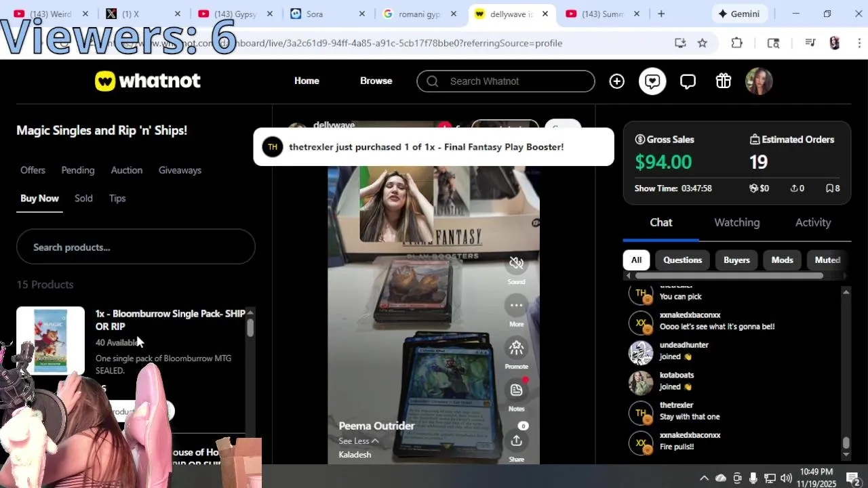This screenshot has width=868, height=488.
Task: Click the Gross Sales dollar icon
Action: 639,140
